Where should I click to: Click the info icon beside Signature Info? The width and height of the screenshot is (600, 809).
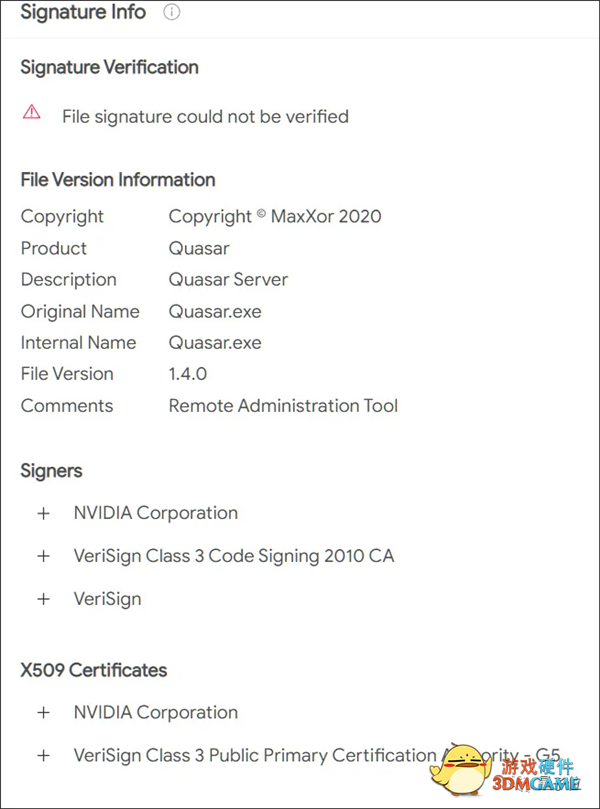click(171, 12)
